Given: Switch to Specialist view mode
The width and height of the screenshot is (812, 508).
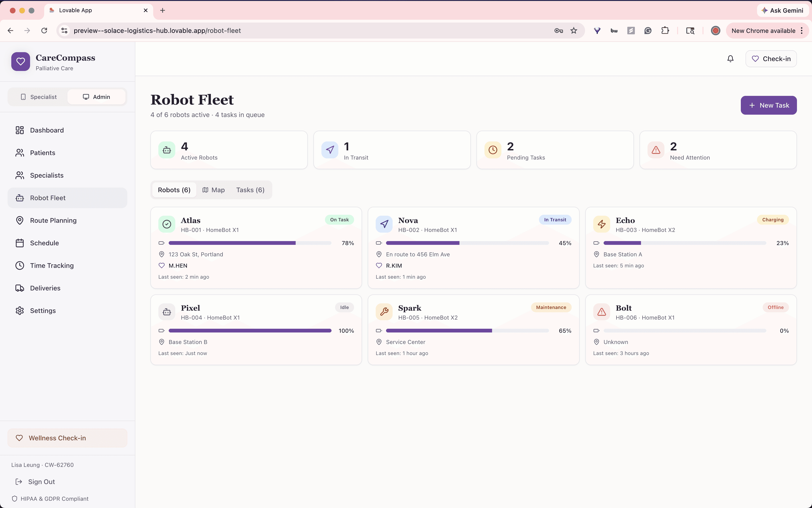Looking at the screenshot, I should [38, 97].
